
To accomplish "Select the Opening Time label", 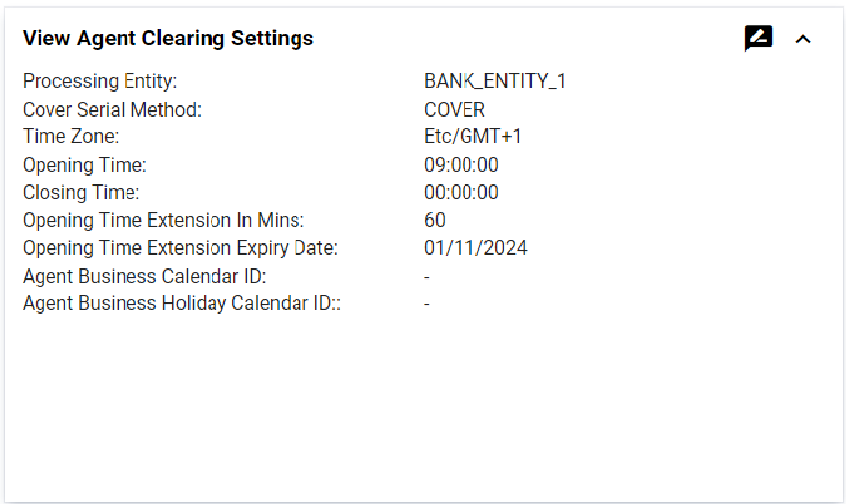I will 85,164.
